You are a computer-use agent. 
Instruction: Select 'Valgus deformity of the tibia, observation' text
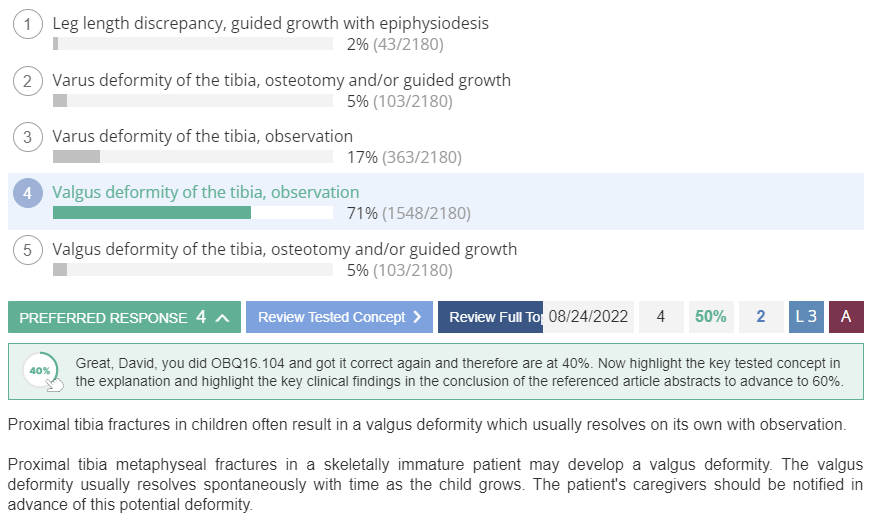206,192
